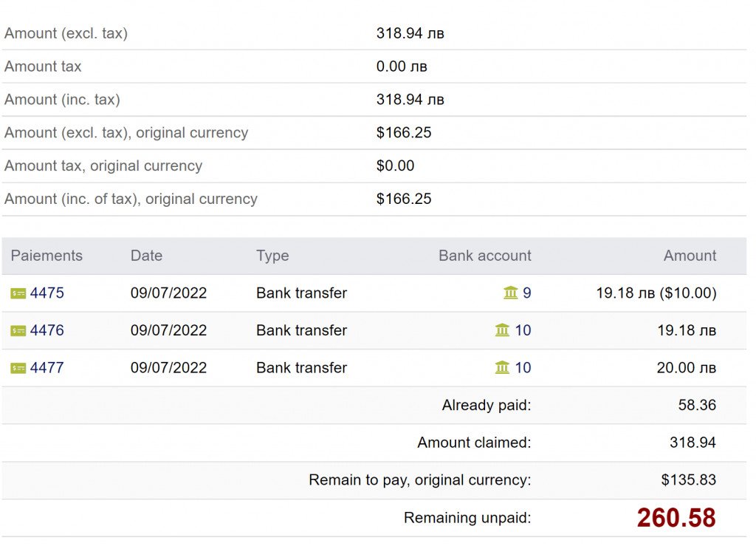The image size is (756, 546).
Task: Click the payment icon beside 4477
Action: click(18, 368)
